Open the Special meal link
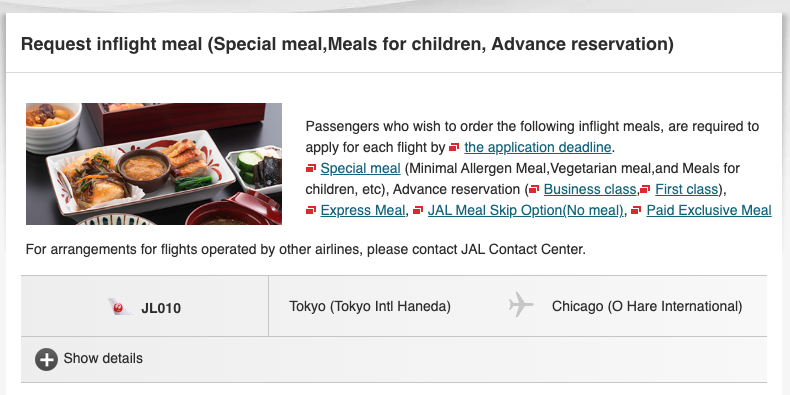The width and height of the screenshot is (790, 395). click(360, 168)
